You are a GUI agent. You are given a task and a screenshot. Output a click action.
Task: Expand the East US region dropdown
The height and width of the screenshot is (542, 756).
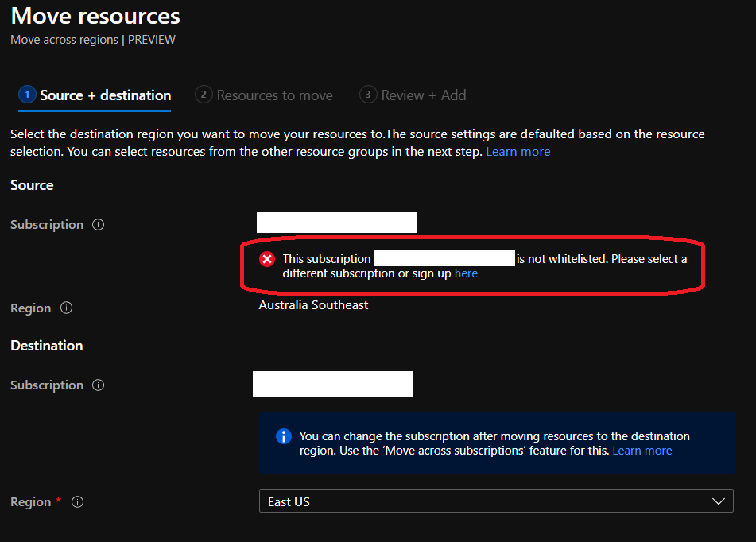click(495, 501)
